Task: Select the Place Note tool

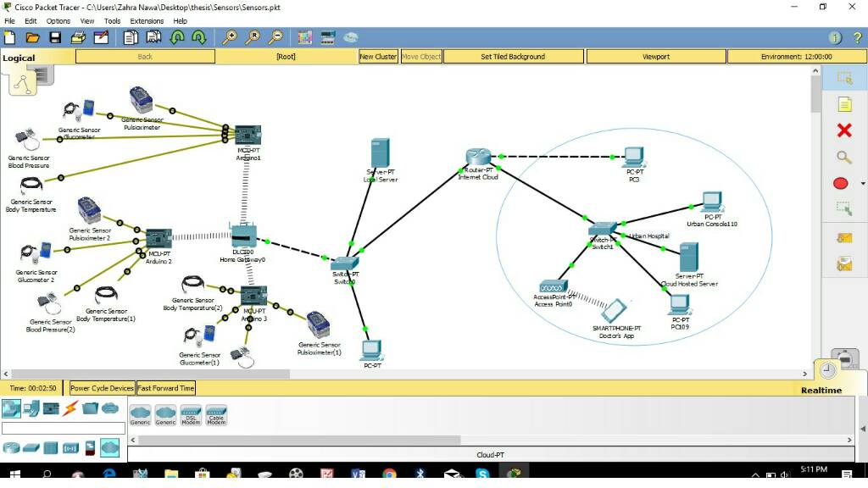Action: coord(844,104)
